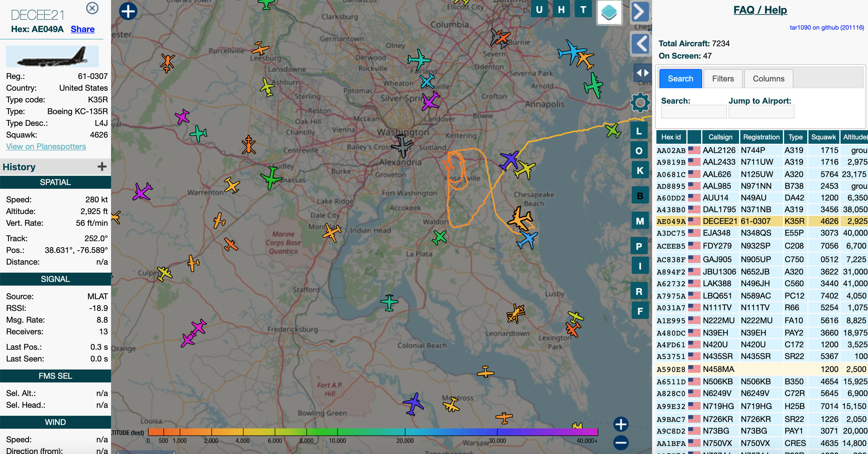This screenshot has height=454, width=868.
Task: Sort table by Callsign column
Action: (720, 137)
